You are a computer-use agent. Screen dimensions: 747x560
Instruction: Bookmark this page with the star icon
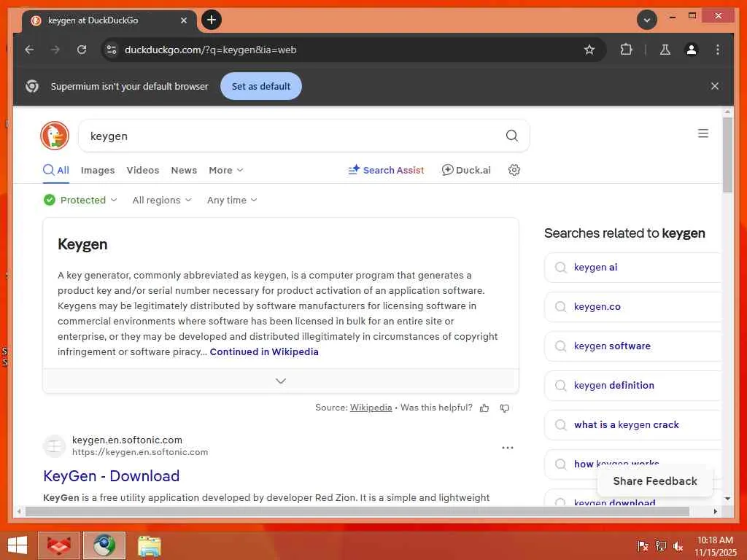589,50
